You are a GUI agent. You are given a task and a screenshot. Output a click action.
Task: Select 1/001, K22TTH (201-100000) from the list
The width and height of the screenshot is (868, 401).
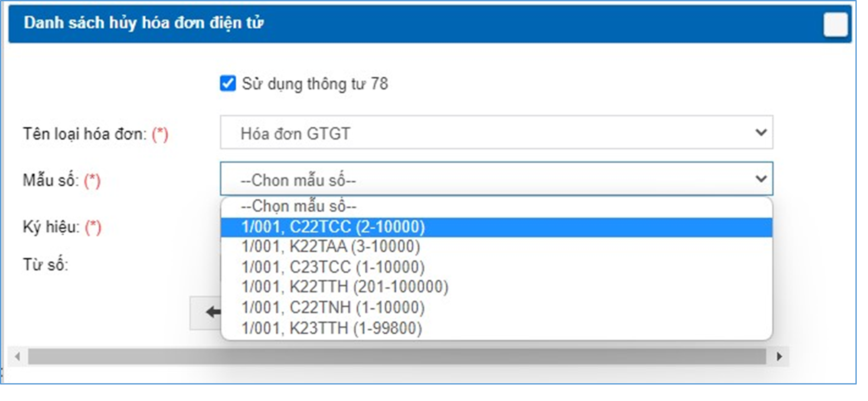(345, 286)
